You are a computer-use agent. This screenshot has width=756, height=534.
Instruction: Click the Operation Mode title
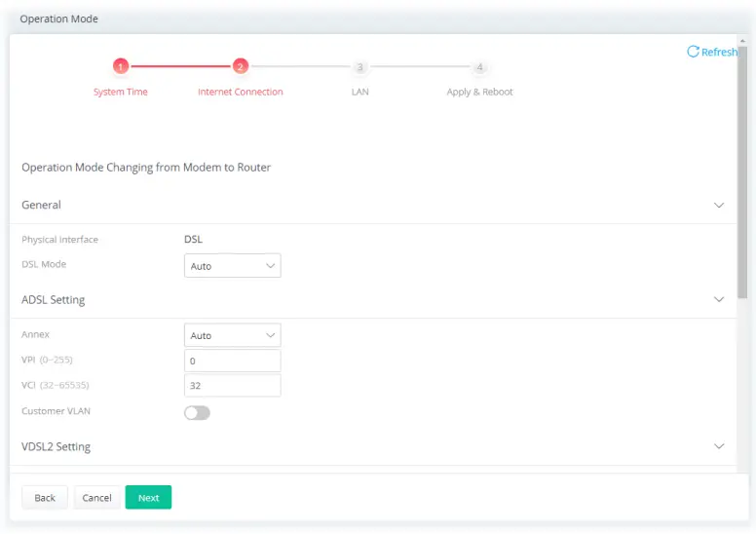tap(58, 19)
